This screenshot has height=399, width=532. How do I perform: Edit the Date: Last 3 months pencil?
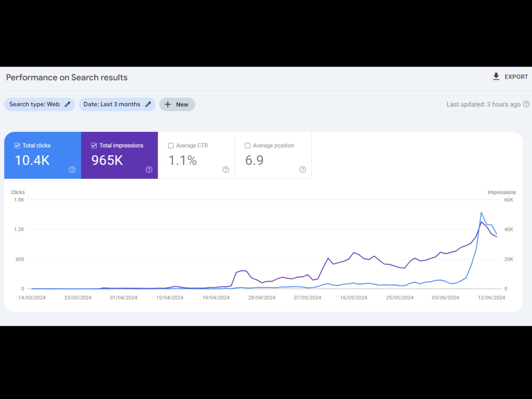pos(148,104)
